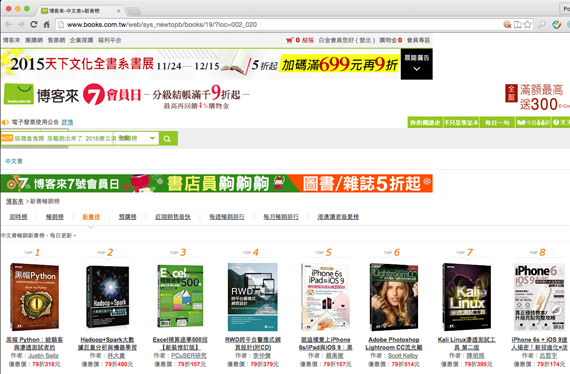The image size is (570, 374).
Task: Click the 不只是筆記本 green button
Action: [461, 122]
